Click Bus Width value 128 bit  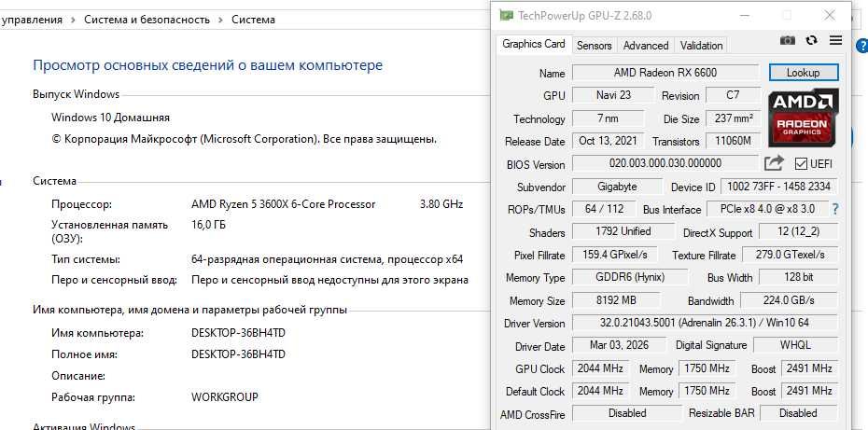point(798,277)
